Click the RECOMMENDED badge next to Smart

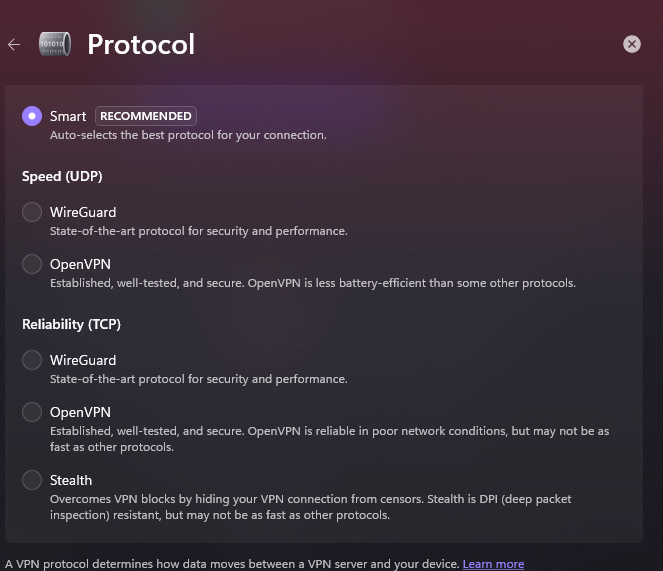point(146,116)
